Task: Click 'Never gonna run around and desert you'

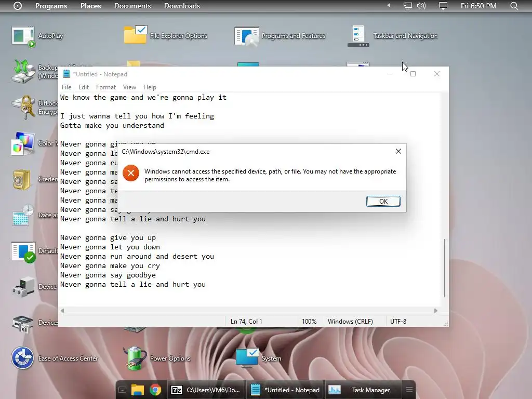Action: click(x=137, y=257)
